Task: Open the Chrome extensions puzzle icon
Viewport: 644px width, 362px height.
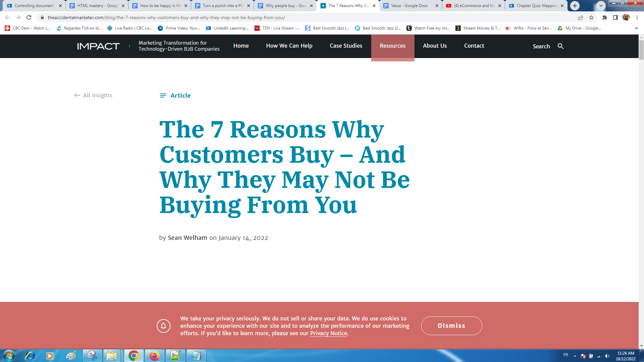Action: click(x=604, y=17)
